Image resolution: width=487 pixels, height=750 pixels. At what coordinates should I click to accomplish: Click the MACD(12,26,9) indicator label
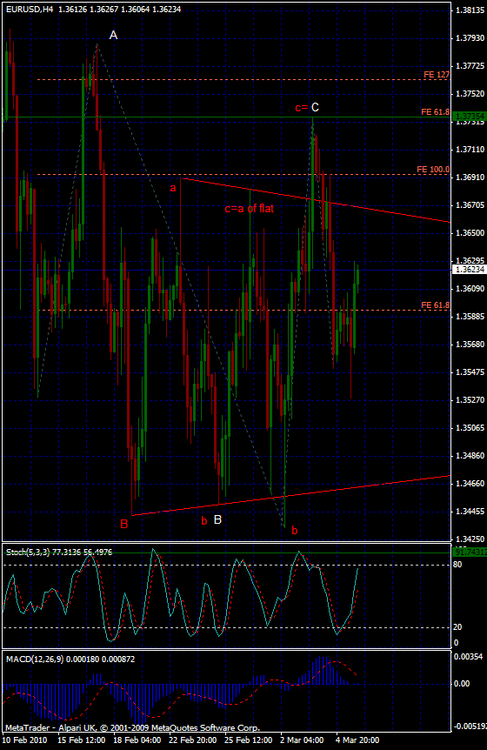[70, 659]
